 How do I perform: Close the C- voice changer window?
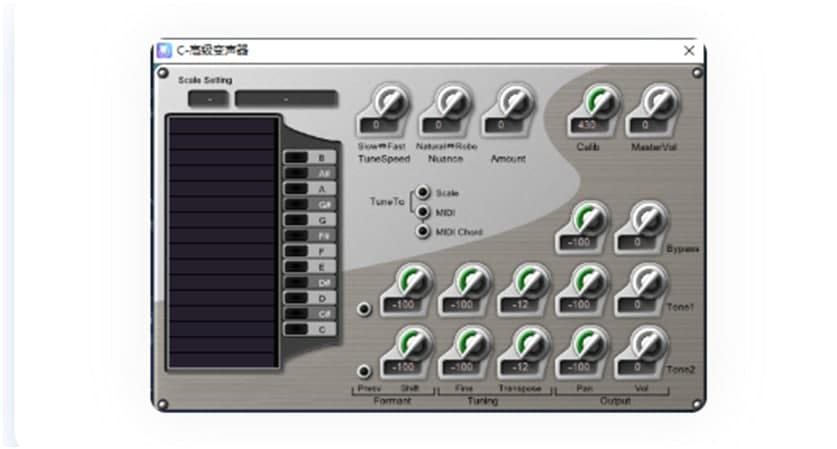click(x=689, y=50)
